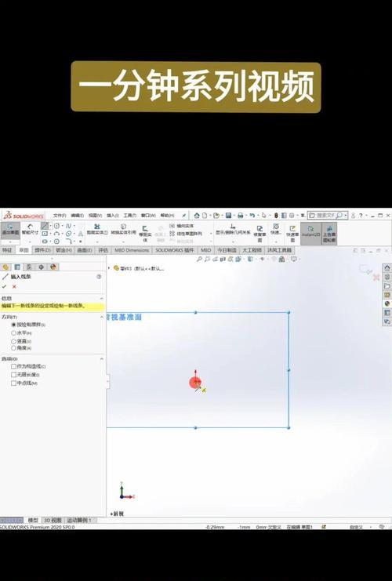This screenshot has width=392, height=581.
Task: Switch to the 3D 视图 bottom tab
Action: [53, 520]
